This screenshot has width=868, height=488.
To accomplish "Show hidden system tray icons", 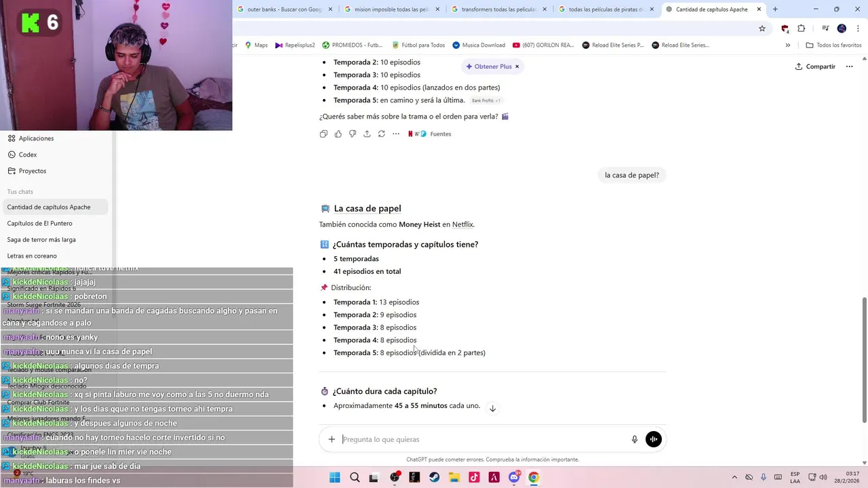I will tap(734, 478).
